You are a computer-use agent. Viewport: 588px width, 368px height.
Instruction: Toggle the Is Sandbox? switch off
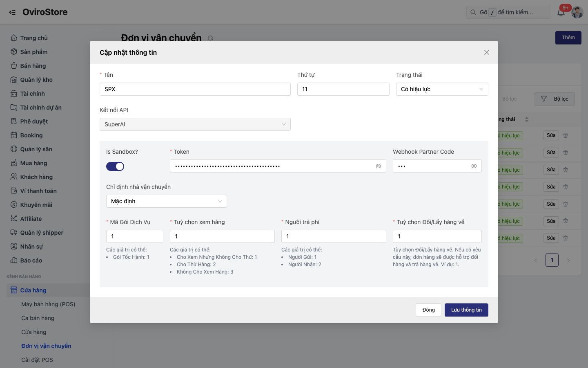tap(115, 166)
